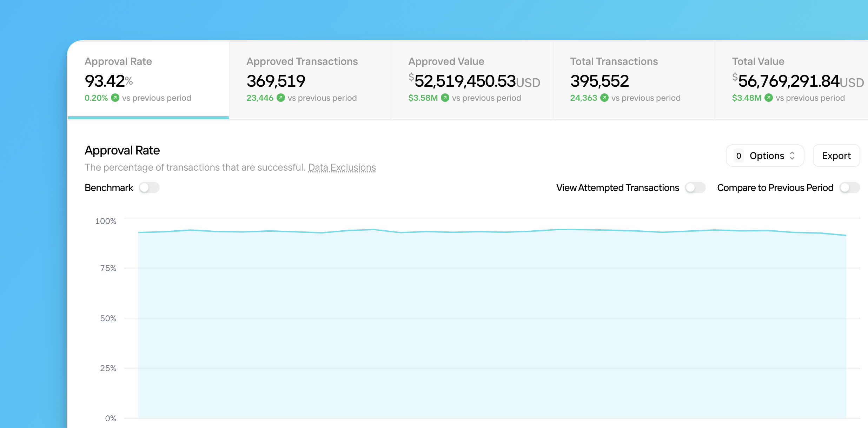Turn on Compare to Previous Period

[x=850, y=187]
